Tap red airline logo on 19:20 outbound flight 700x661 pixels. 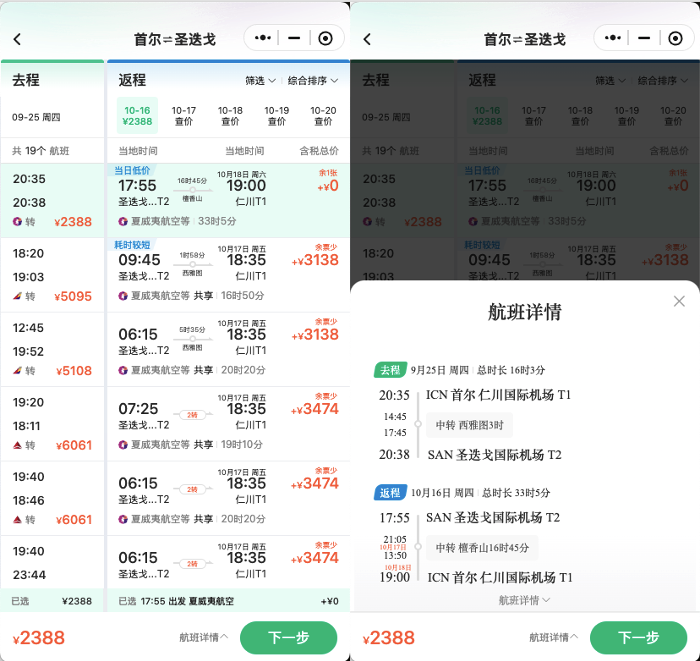point(17,445)
